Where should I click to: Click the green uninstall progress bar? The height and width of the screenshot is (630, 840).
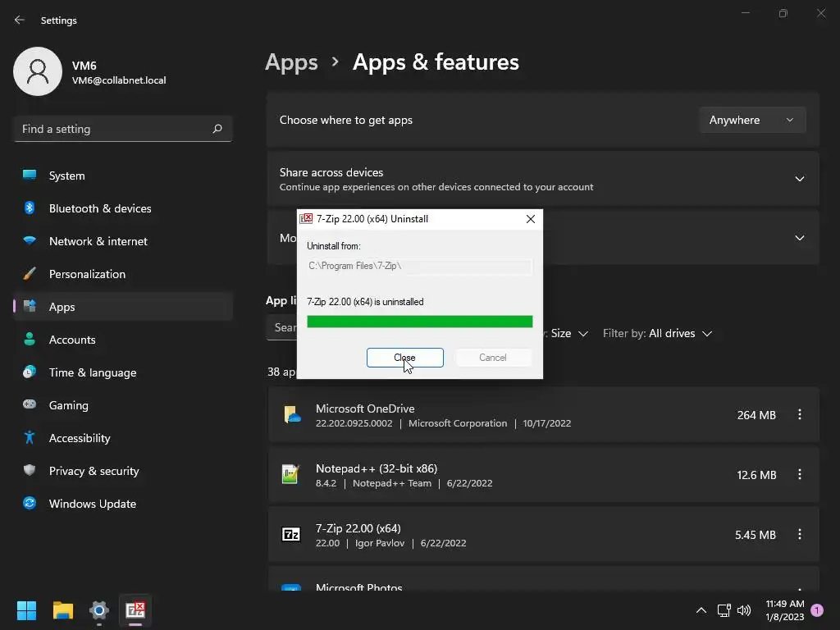tap(419, 322)
